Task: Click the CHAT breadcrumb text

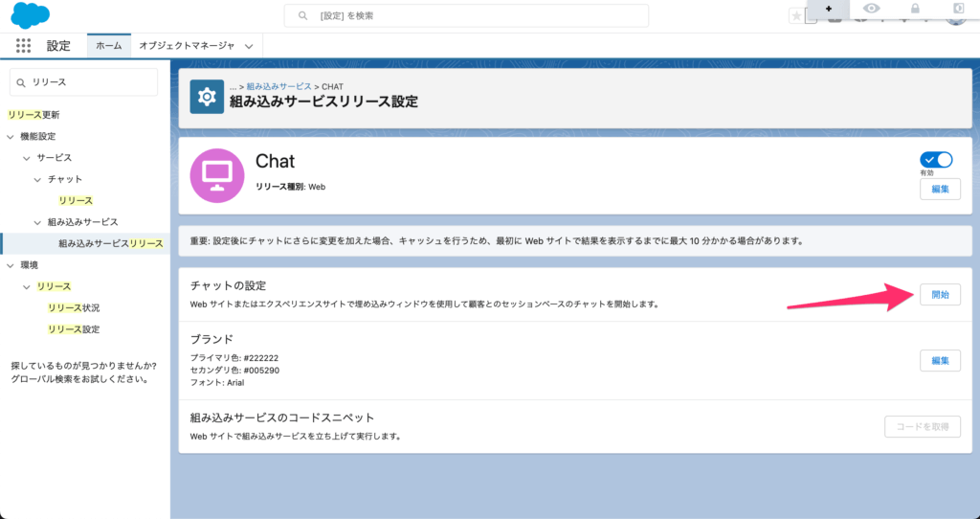Action: pos(332,86)
